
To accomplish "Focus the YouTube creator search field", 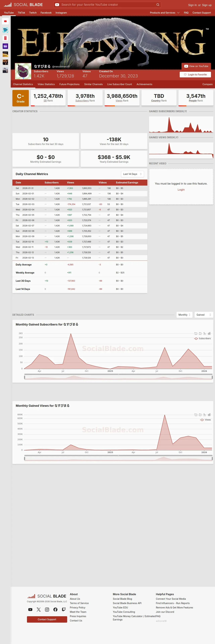I will click(x=108, y=5).
